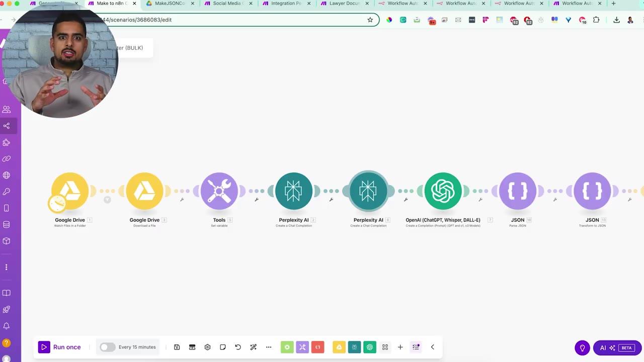
Task: Expand more sidebar items via vertical dots
Action: click(7, 267)
